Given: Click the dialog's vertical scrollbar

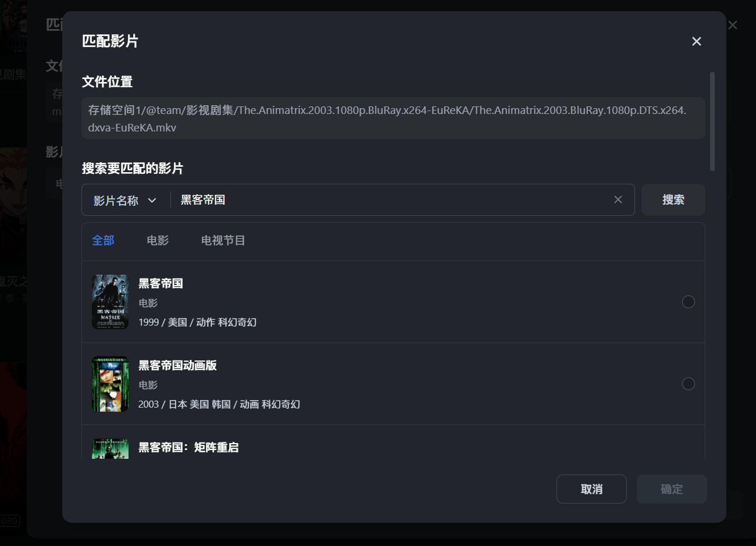Looking at the screenshot, I should 712,122.
